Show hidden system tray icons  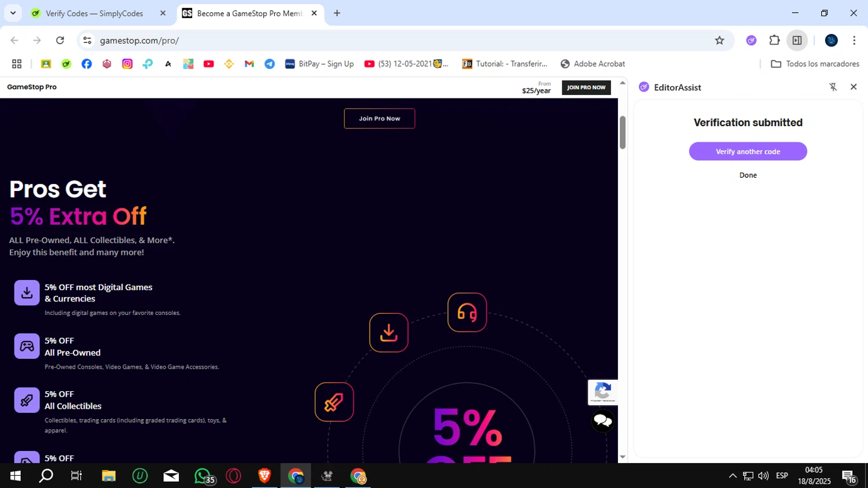733,476
